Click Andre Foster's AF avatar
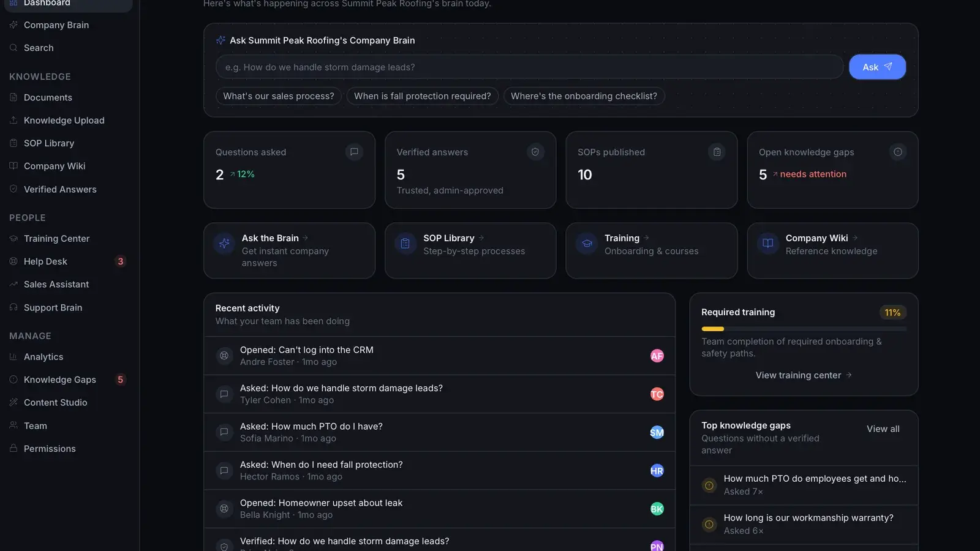Viewport: 980px width, 551px height. [x=657, y=356]
